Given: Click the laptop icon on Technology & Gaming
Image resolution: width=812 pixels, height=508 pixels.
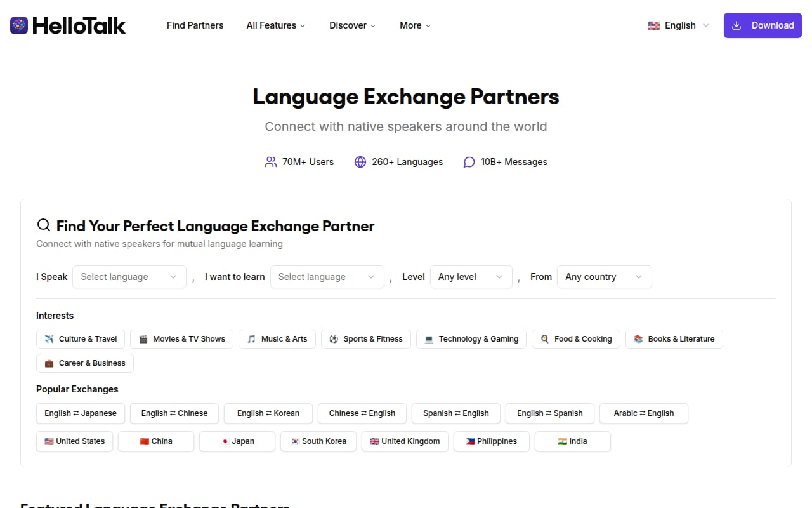Looking at the screenshot, I should 429,339.
